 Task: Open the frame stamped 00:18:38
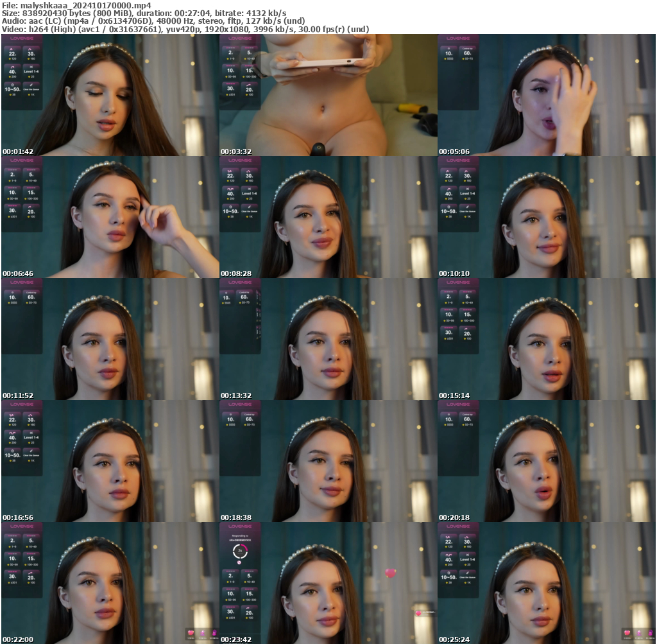click(328, 461)
